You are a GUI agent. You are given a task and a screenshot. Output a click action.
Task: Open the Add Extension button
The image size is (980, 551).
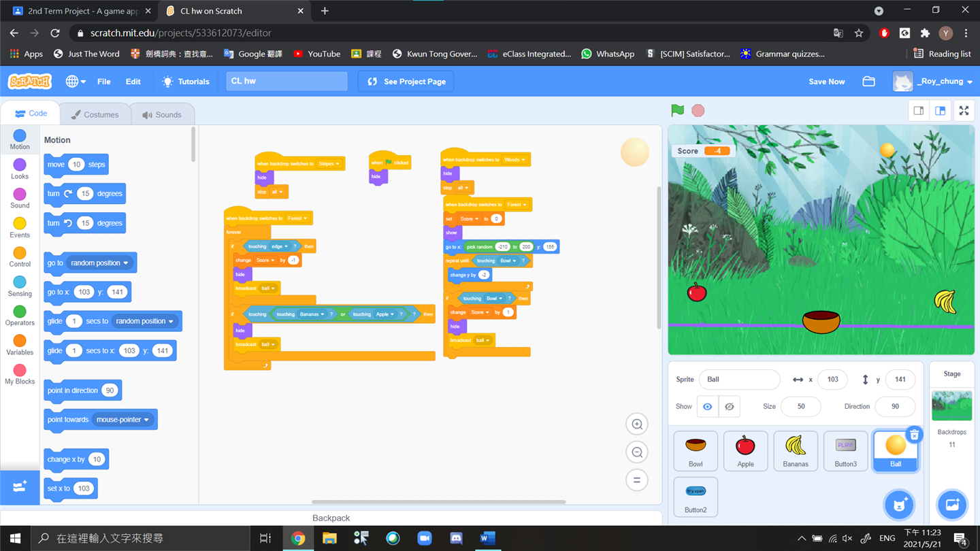20,487
